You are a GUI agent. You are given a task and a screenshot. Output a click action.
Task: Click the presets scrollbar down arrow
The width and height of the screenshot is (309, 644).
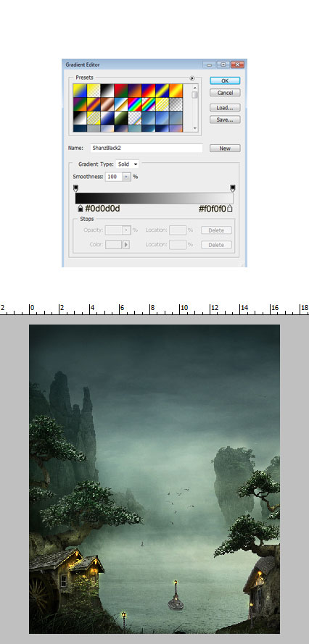tap(195, 128)
